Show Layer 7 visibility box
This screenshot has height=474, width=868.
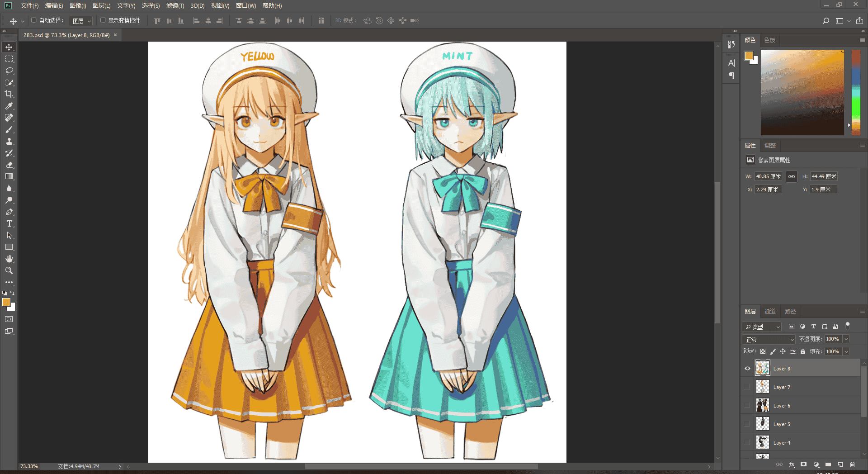tap(747, 387)
